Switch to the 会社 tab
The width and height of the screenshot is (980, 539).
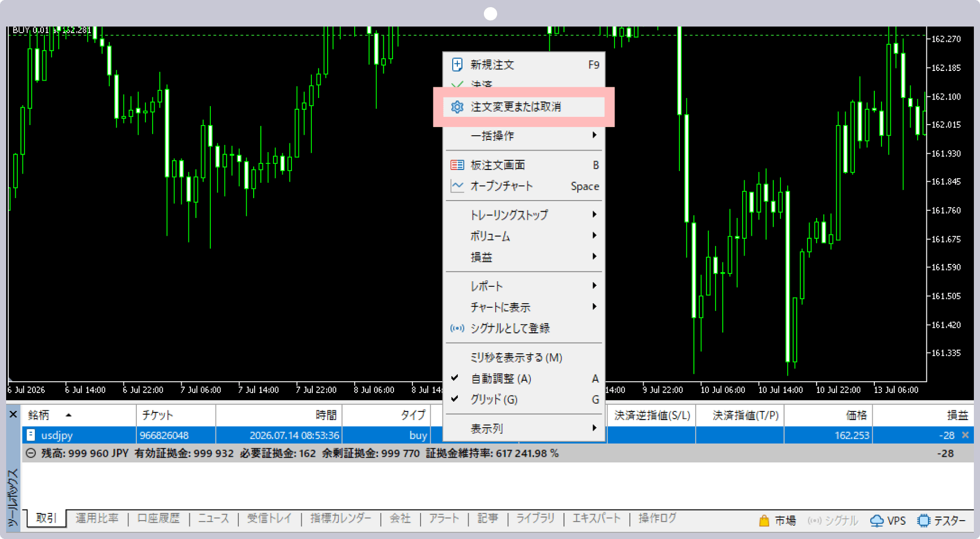coord(400,519)
